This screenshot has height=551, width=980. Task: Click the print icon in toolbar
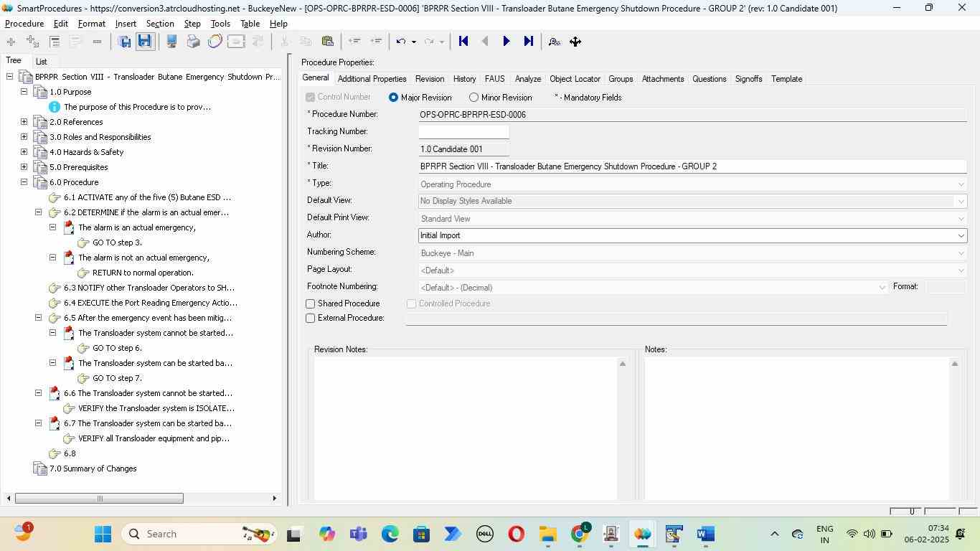[193, 42]
